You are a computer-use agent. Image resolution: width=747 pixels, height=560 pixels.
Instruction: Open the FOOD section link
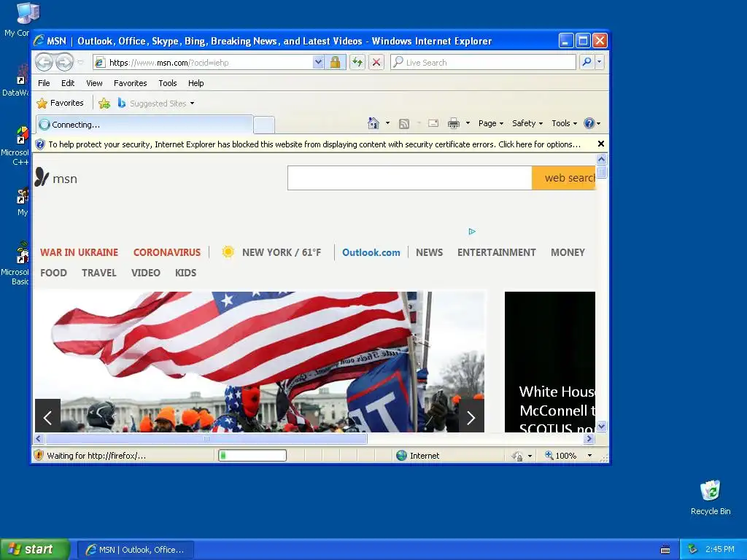click(x=53, y=273)
